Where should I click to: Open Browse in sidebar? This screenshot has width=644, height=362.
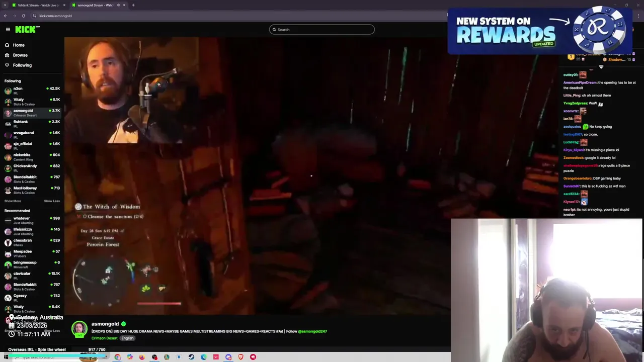(x=20, y=55)
